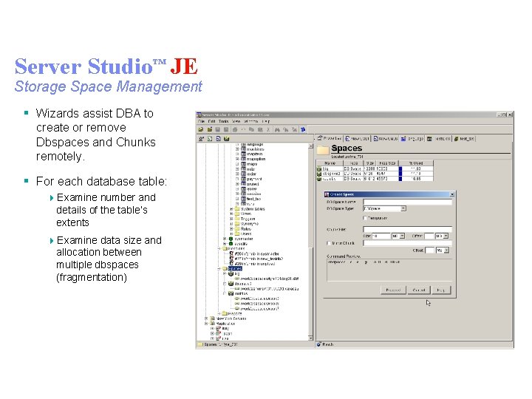This screenshot has height=399, width=532.
Task: Select the test_tab table in the tree
Action: pos(253,199)
